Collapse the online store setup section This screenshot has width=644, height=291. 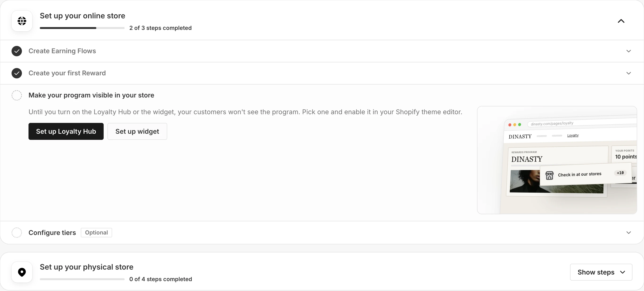point(621,21)
